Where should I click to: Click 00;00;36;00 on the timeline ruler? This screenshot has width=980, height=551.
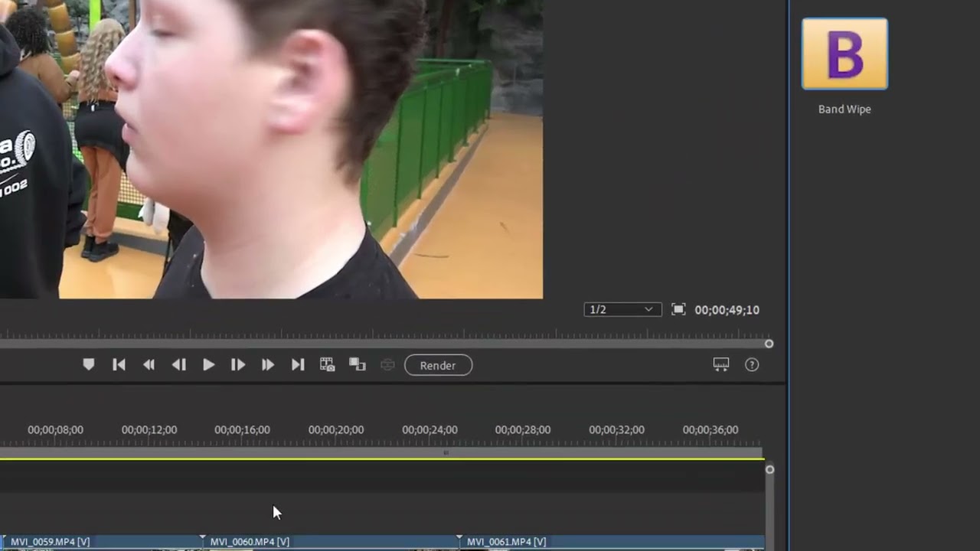(710, 430)
